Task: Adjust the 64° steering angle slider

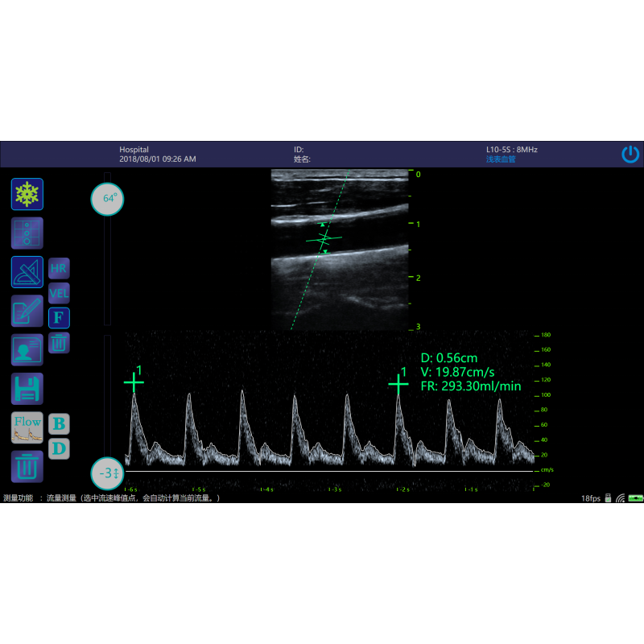Action: pos(105,198)
